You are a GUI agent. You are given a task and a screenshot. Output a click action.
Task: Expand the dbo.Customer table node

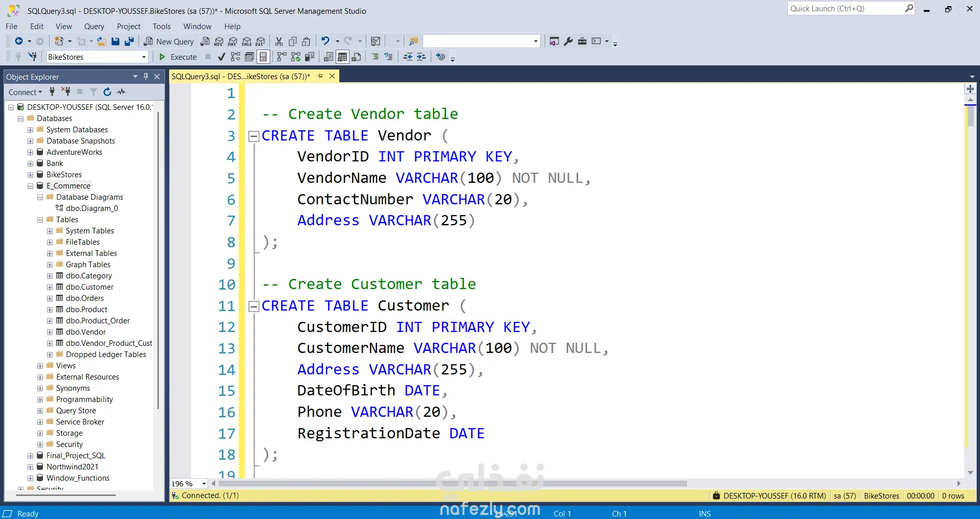click(x=50, y=287)
